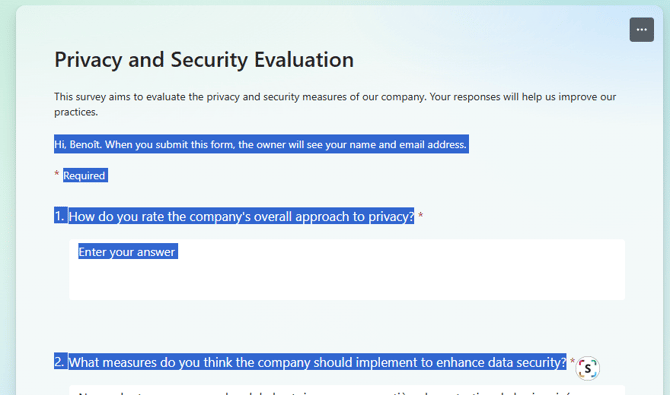Open the ellipsis more options menu
The image size is (670, 395).
point(641,29)
